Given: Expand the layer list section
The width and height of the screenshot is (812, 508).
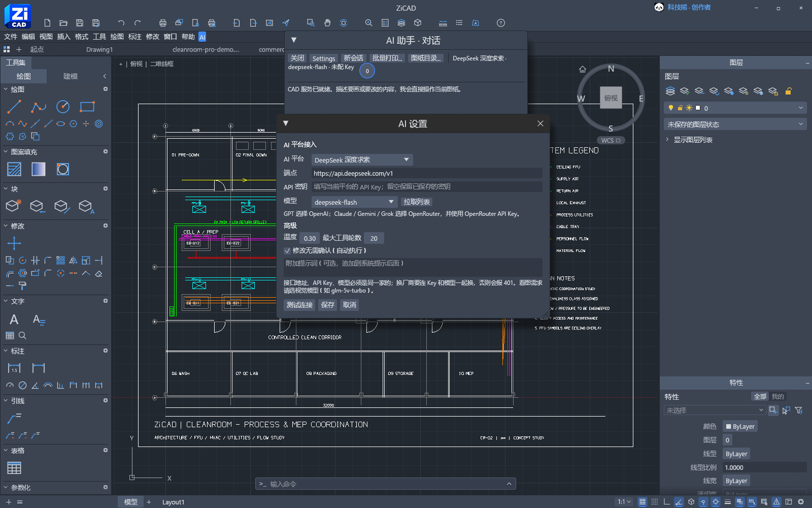Looking at the screenshot, I should [x=693, y=140].
